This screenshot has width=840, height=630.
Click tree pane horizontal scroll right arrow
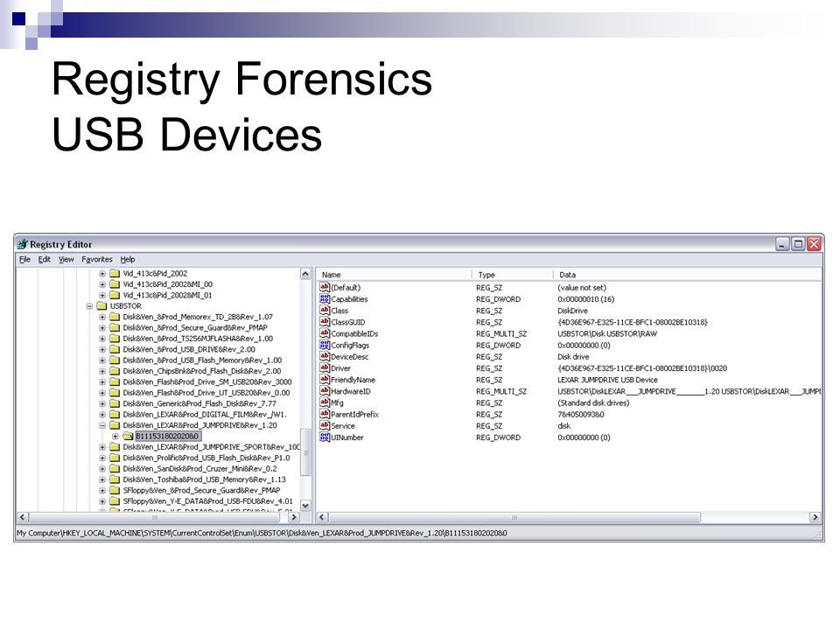pos(294,517)
